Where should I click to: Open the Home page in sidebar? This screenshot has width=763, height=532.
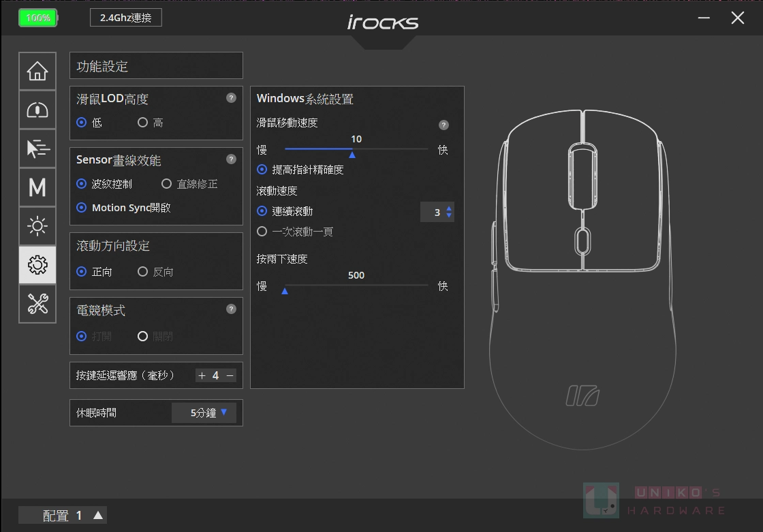pyautogui.click(x=37, y=71)
